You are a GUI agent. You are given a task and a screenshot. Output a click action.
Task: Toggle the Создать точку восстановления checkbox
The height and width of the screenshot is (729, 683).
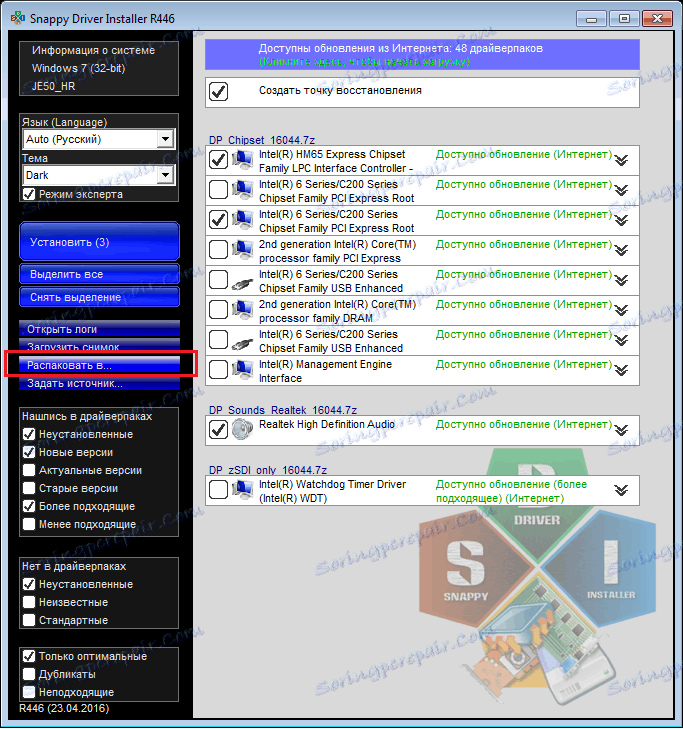(x=218, y=91)
